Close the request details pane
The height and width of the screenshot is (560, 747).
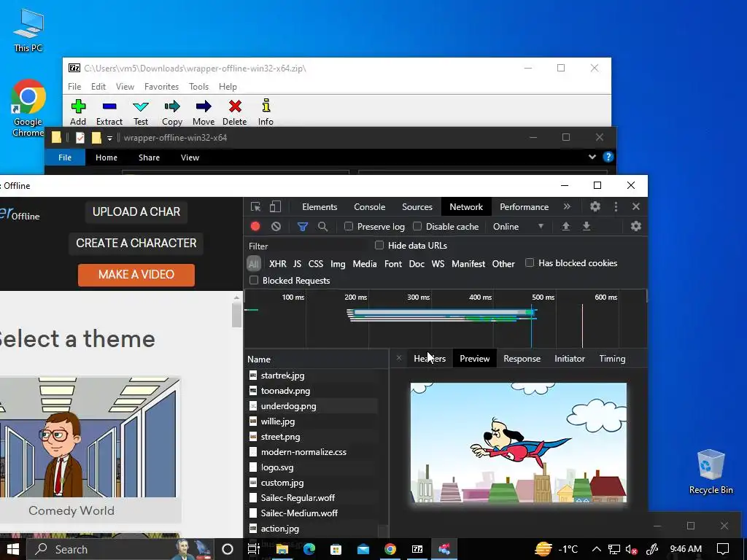pos(399,358)
